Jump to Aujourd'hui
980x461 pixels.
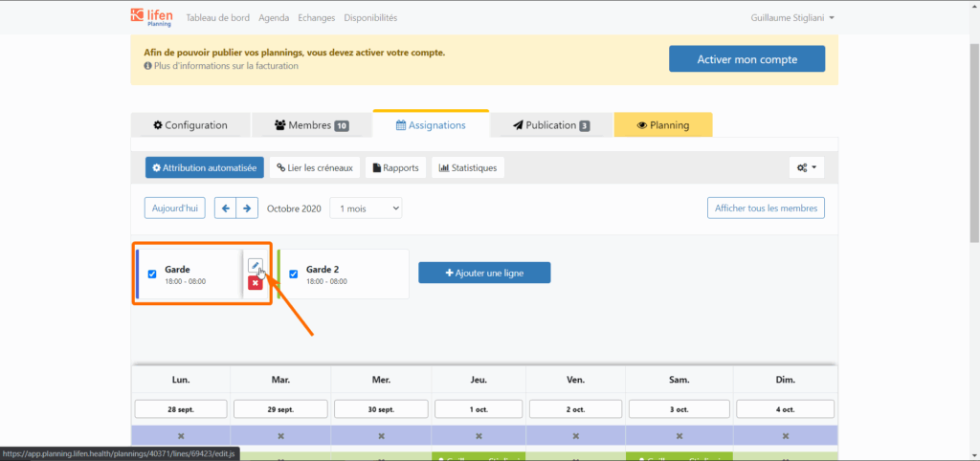click(174, 208)
